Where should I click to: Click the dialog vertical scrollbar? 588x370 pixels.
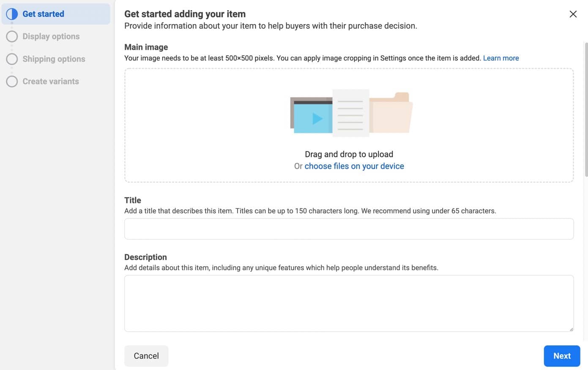pyautogui.click(x=586, y=109)
